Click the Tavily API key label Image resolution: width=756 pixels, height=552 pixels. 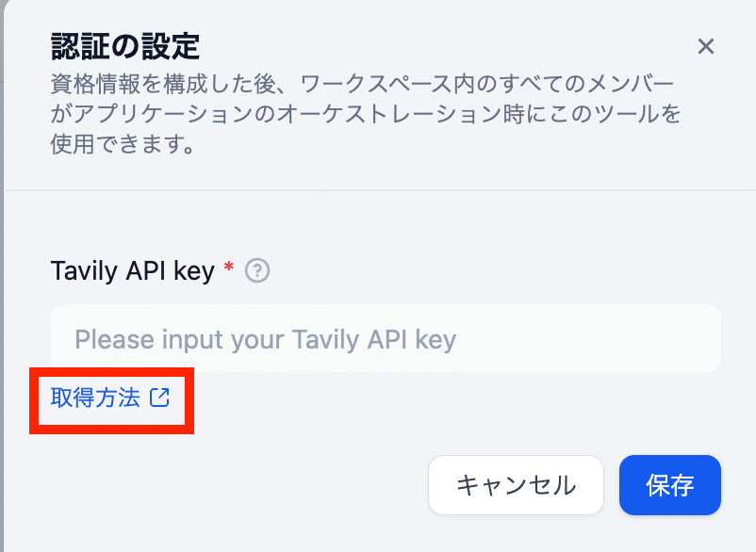133,270
